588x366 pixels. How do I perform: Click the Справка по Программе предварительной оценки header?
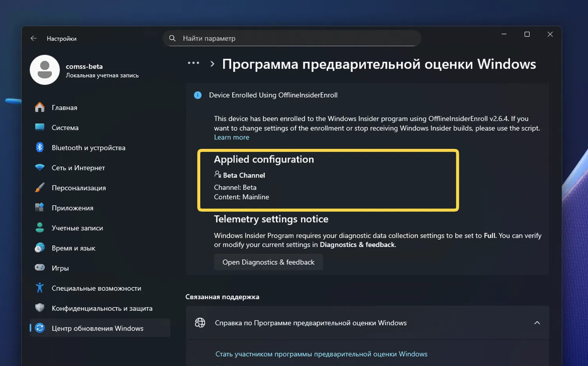[367, 323]
